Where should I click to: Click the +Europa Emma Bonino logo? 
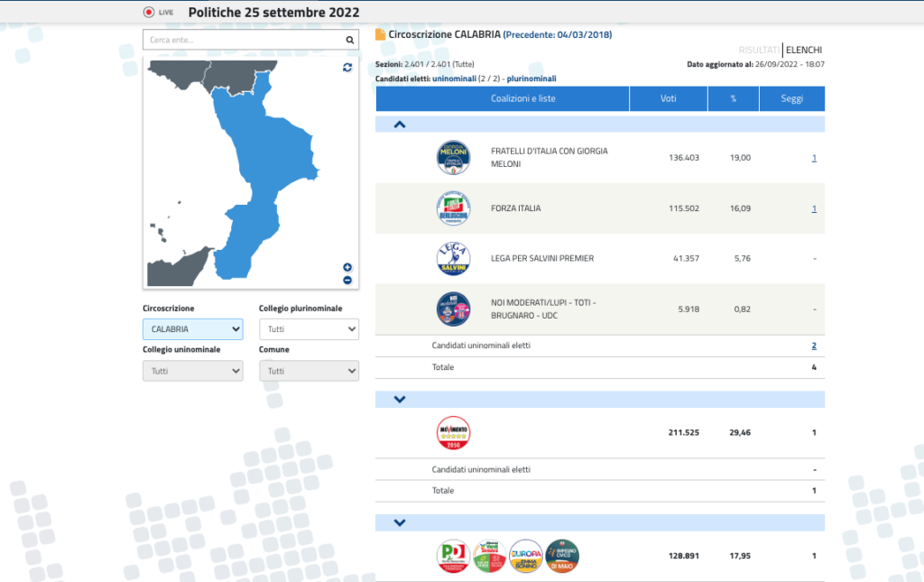click(526, 556)
